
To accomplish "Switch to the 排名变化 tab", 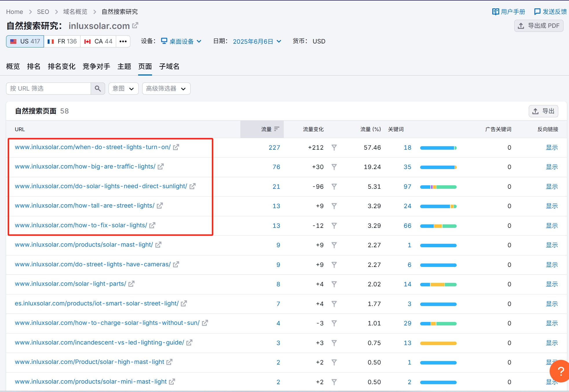I will [62, 67].
